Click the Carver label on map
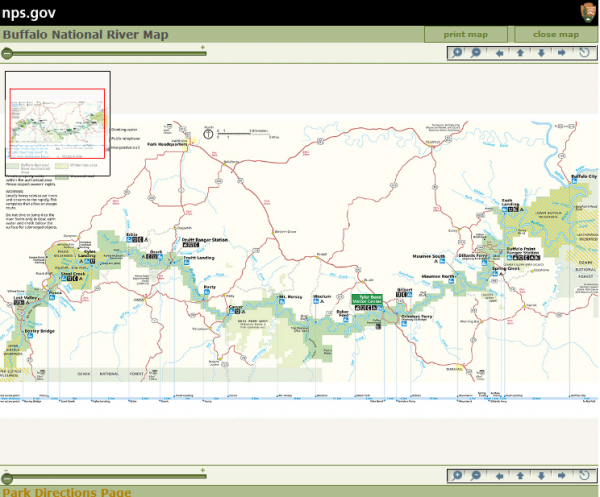The image size is (600, 497). point(236,307)
